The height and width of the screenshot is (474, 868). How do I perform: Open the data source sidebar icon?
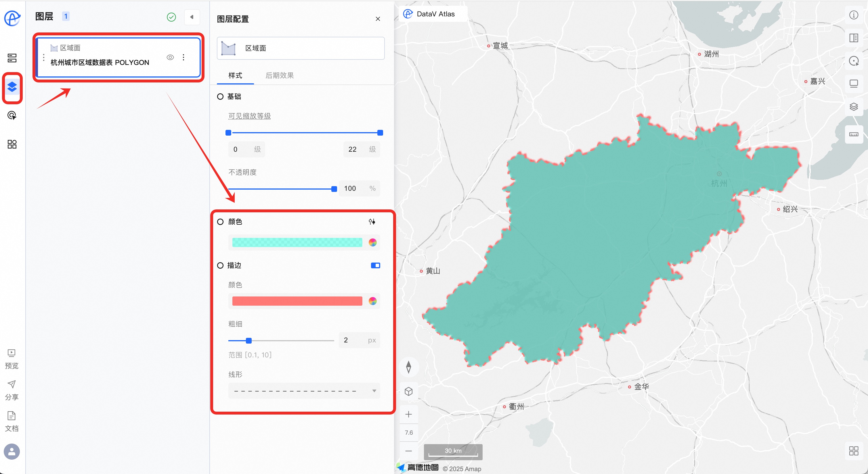pyautogui.click(x=12, y=58)
